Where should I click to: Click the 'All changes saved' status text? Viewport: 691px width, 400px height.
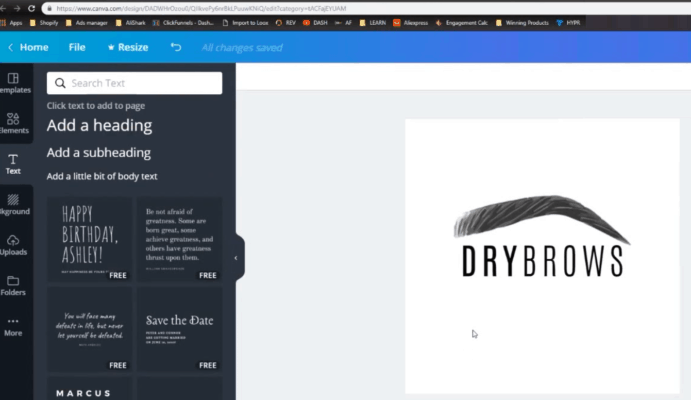tap(242, 47)
